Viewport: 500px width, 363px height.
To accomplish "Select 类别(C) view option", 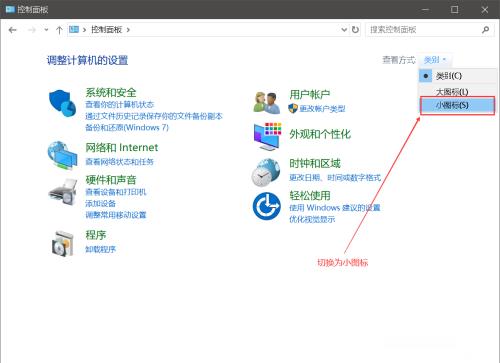I will coord(457,76).
